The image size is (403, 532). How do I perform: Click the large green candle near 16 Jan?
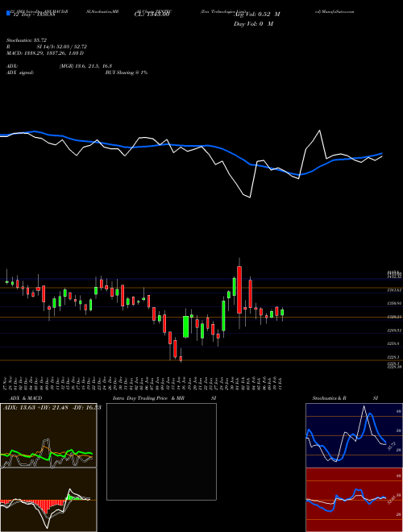pyautogui.click(x=186, y=326)
